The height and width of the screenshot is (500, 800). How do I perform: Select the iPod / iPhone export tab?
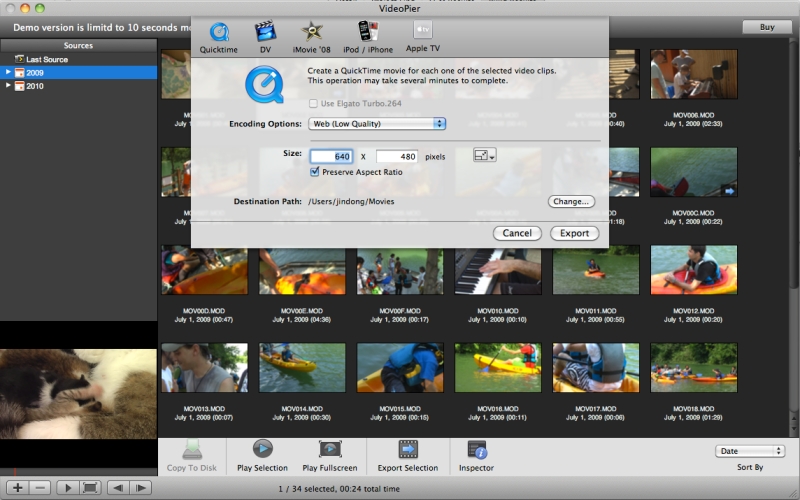(x=368, y=37)
